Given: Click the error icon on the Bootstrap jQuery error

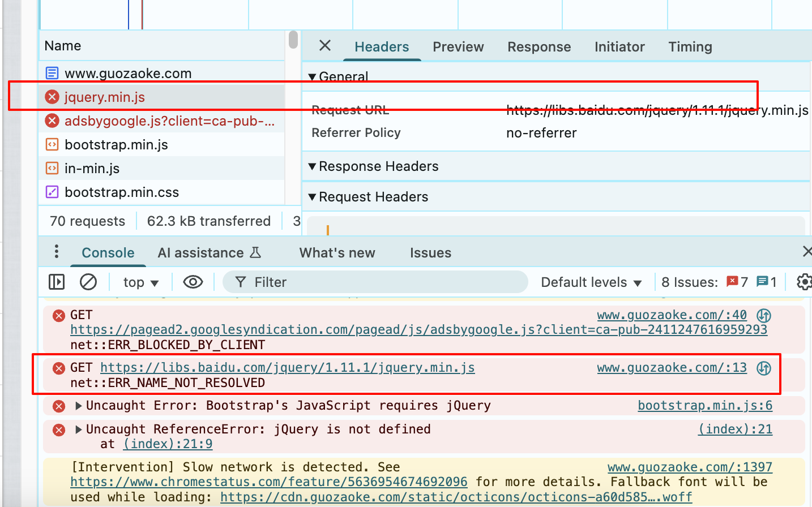Looking at the screenshot, I should [59, 406].
